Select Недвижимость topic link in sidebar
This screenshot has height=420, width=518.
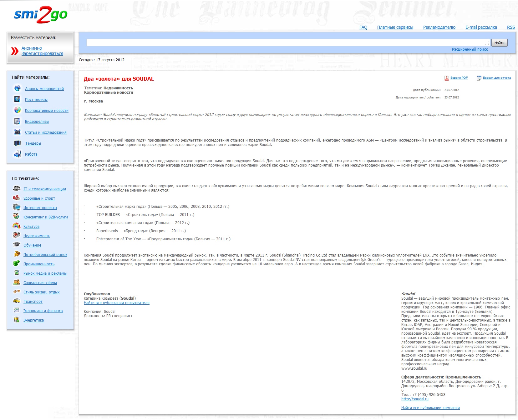pyautogui.click(x=37, y=236)
